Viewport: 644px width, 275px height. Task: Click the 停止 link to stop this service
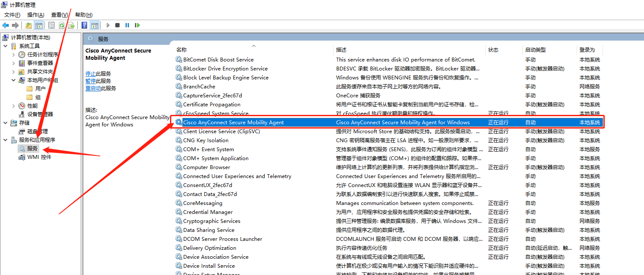point(91,73)
